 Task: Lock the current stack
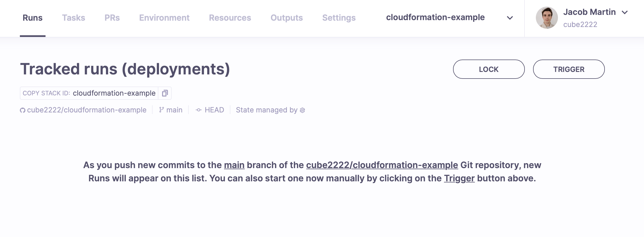488,69
